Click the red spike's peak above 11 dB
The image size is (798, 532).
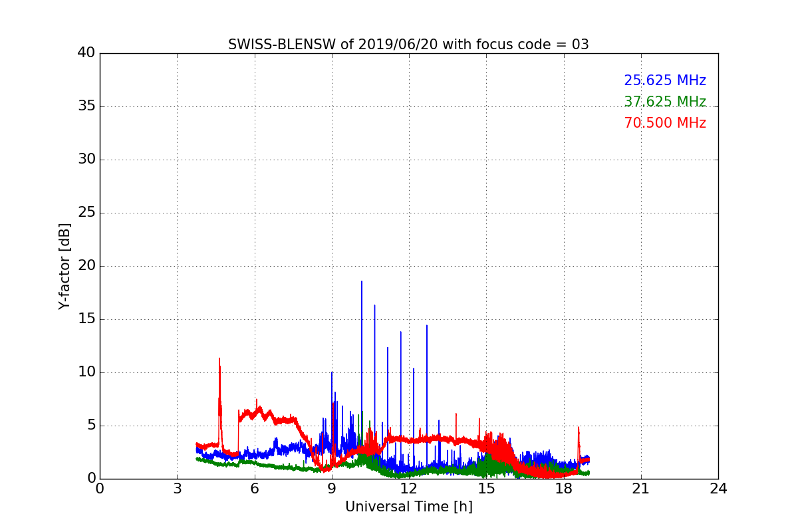click(219, 358)
